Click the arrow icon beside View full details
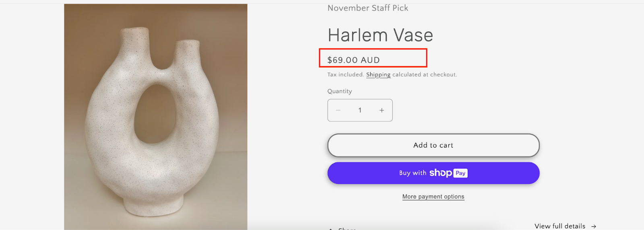Image resolution: width=644 pixels, height=230 pixels. [x=593, y=226]
